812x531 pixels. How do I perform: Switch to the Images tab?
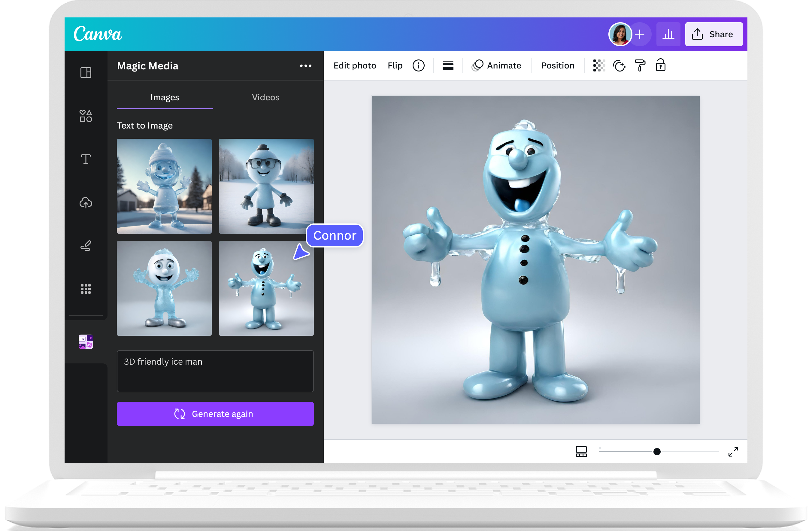pos(165,97)
